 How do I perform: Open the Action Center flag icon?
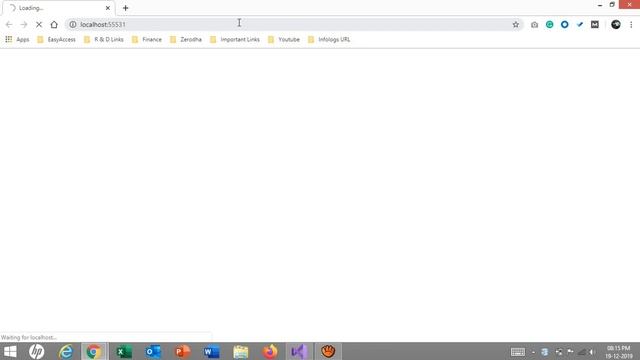point(570,352)
